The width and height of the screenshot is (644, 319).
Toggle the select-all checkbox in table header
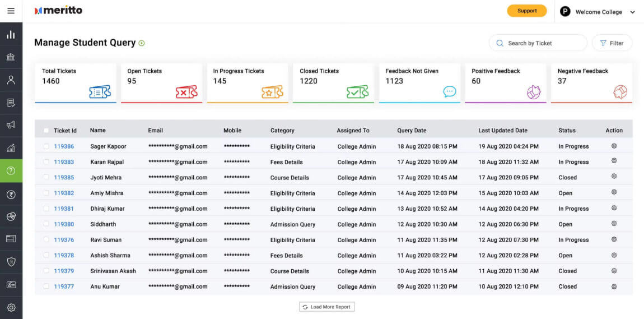(46, 131)
